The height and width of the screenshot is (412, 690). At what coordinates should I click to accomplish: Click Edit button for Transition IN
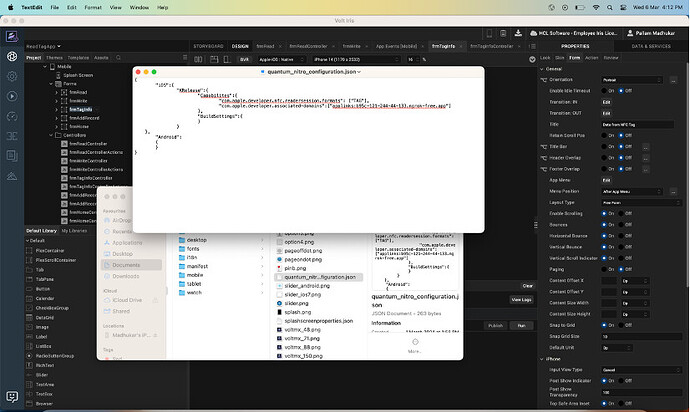click(x=606, y=102)
